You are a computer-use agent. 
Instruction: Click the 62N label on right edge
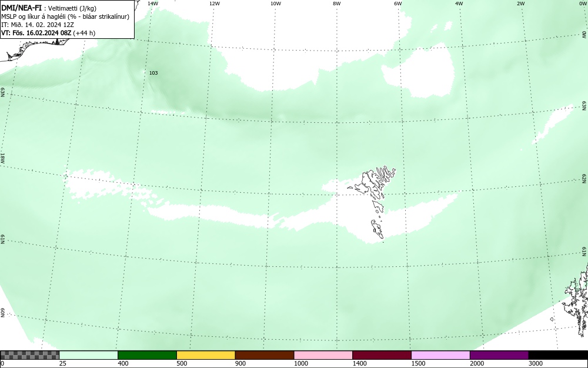584,178
